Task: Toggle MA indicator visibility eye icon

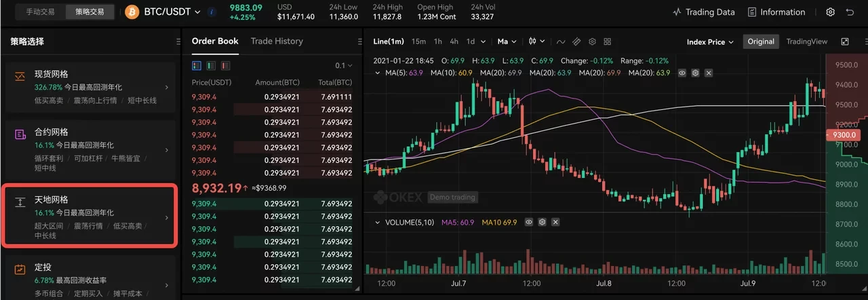Action: click(682, 73)
